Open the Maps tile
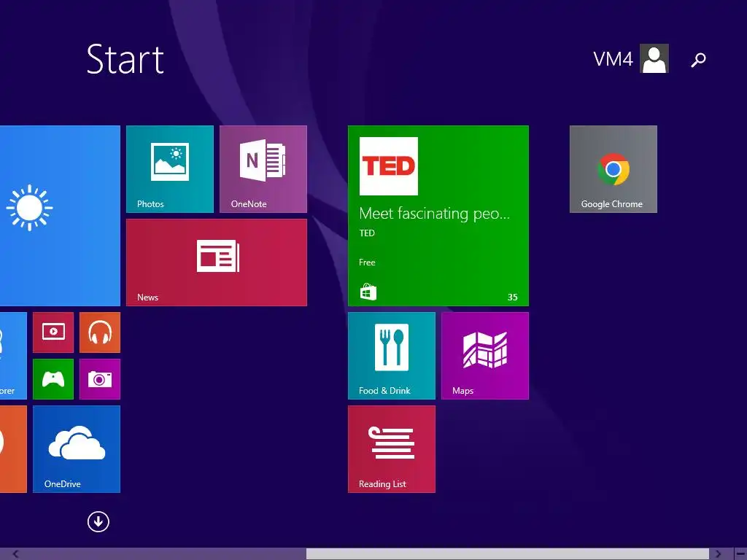 coord(485,356)
